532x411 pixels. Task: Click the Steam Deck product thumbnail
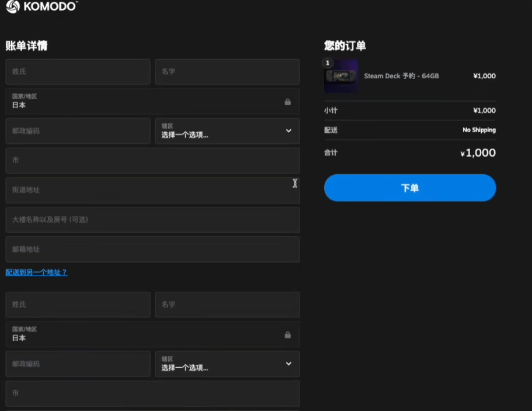coord(340,75)
